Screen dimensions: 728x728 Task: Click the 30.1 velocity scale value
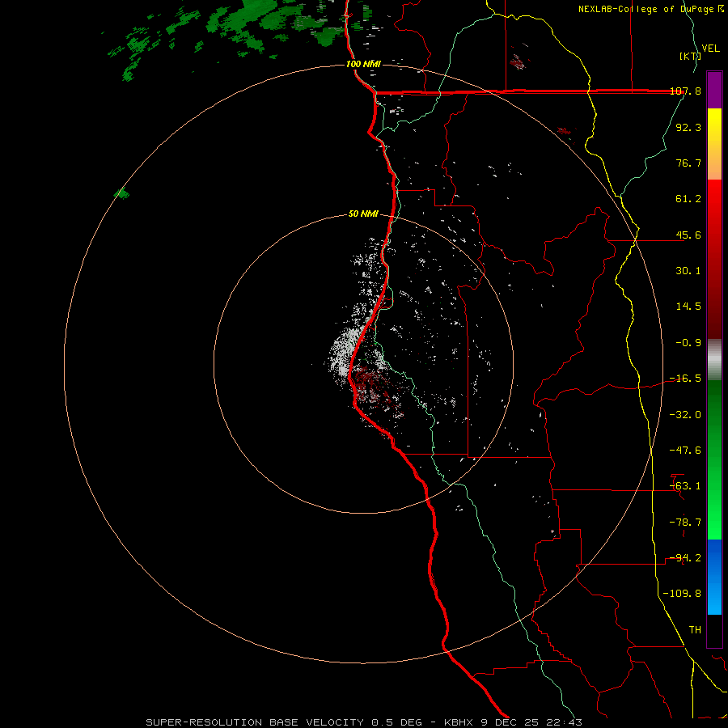(688, 271)
